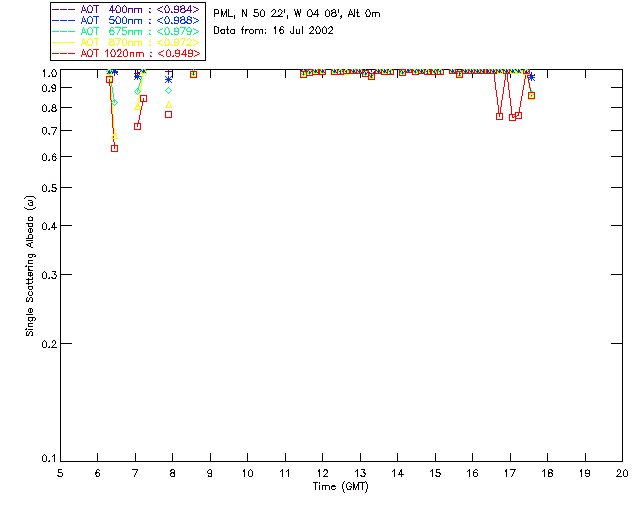Select the 'AOT 500nm : <0.986>' legend entry
Image resolution: width=640 pixels, height=512 pixels.
(126, 20)
